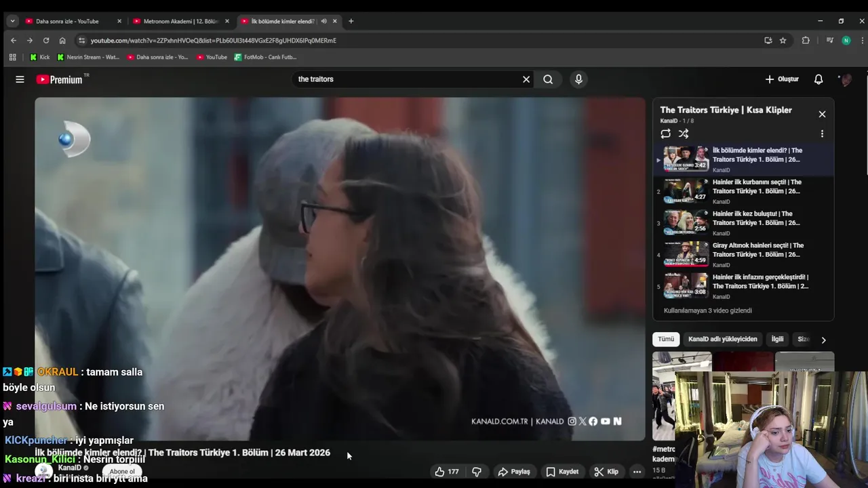Open the Nesrin Stream bookmark

(87, 58)
